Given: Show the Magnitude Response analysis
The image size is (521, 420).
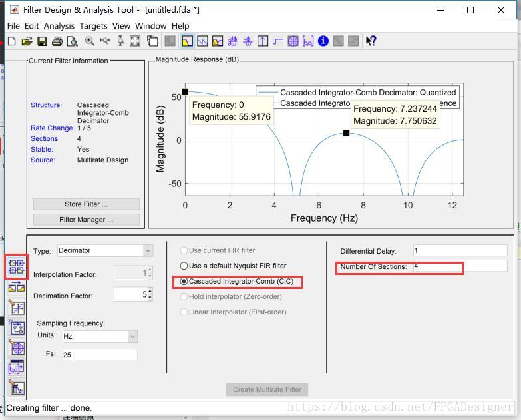Looking at the screenshot, I should click(188, 41).
